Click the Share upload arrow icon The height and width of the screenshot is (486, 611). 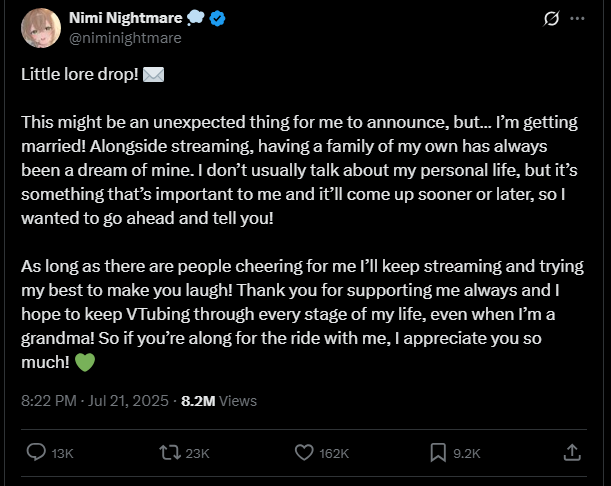coord(573,453)
